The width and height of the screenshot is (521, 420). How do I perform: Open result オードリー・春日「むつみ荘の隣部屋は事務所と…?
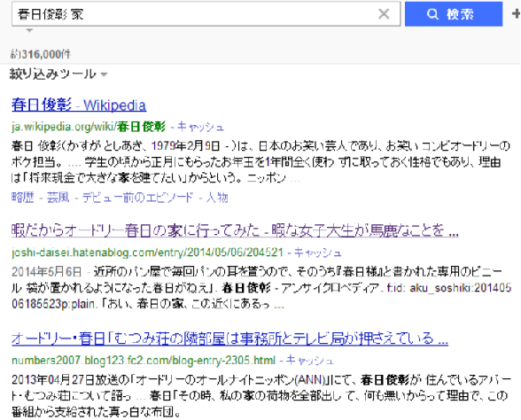pos(230,338)
